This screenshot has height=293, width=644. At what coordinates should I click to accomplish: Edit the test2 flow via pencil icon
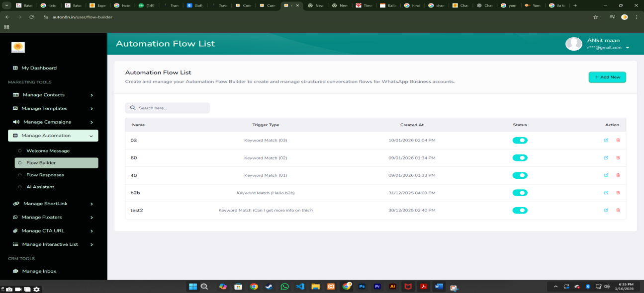(x=606, y=210)
